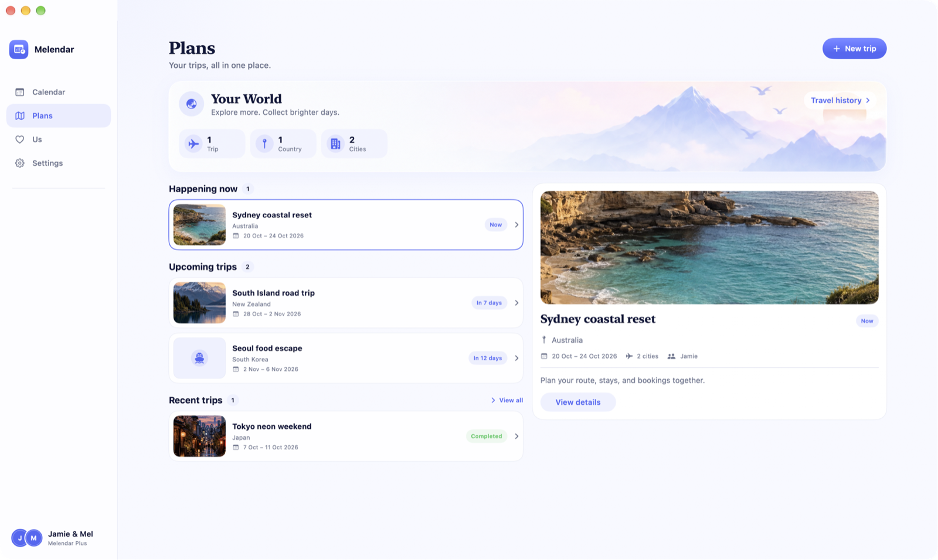Click the plane icon beside 2 cities

click(x=629, y=356)
